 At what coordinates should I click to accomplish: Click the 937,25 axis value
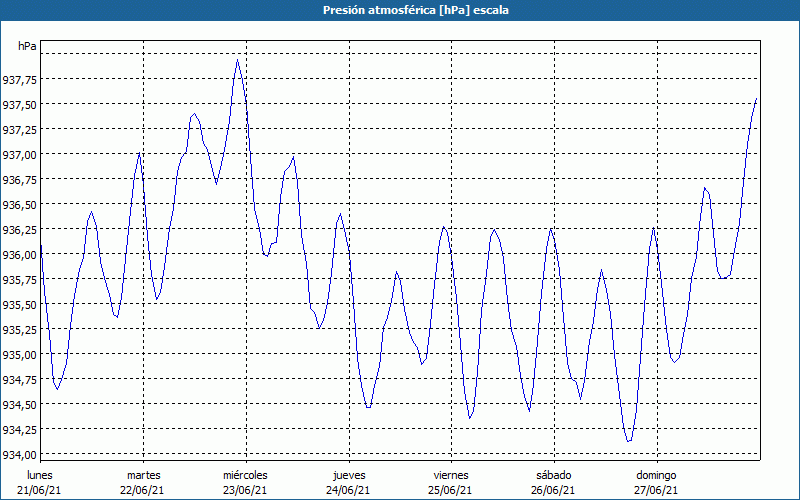tap(19, 129)
